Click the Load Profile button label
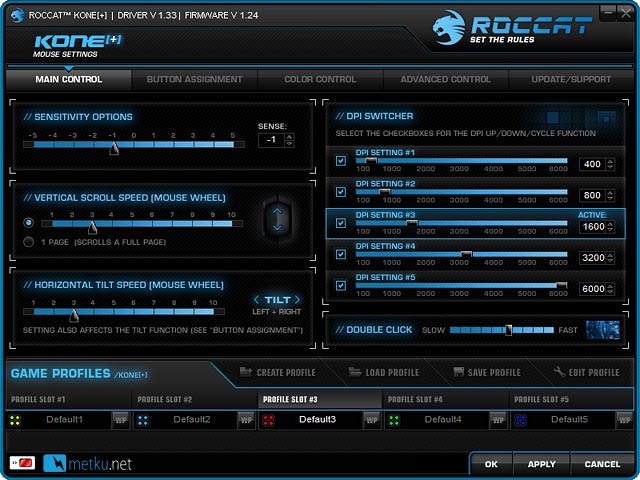The image size is (640, 480). 392,372
